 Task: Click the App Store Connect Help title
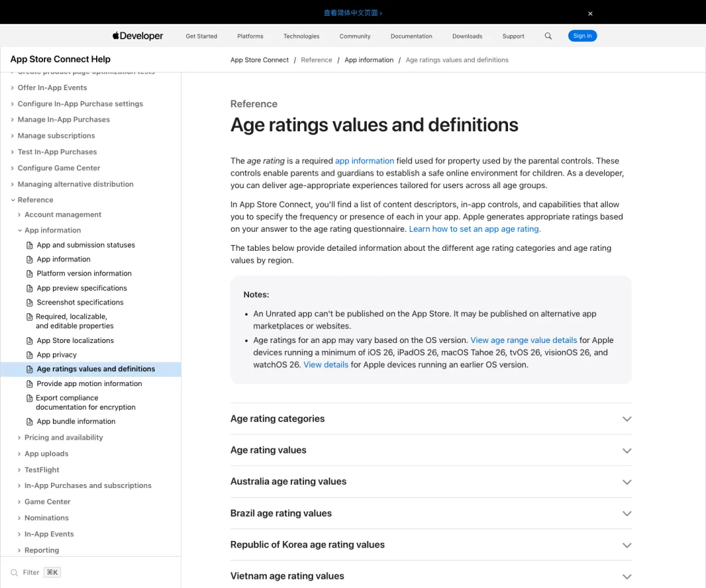[x=60, y=59]
